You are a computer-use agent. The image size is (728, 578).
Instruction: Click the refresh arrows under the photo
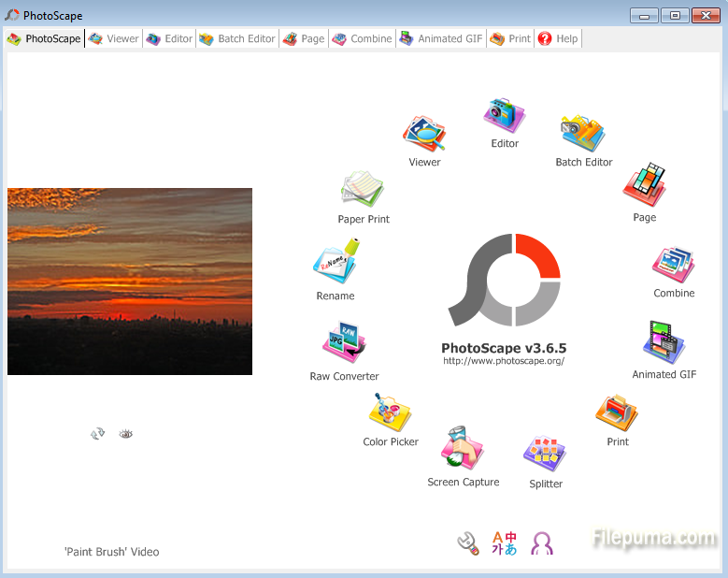coord(97,434)
